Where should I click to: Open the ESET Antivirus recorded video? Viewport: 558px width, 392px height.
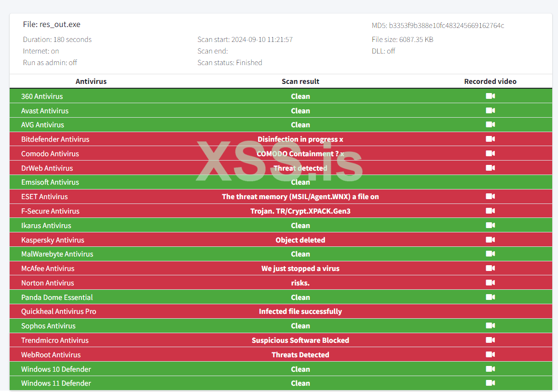490,196
